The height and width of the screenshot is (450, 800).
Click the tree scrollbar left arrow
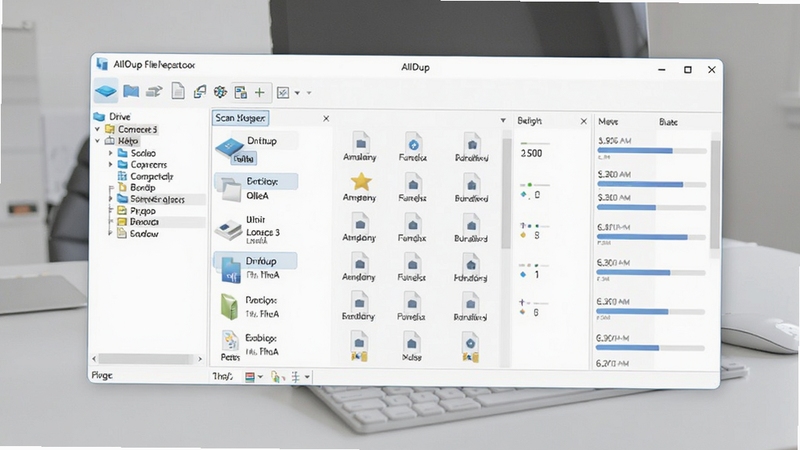point(94,359)
